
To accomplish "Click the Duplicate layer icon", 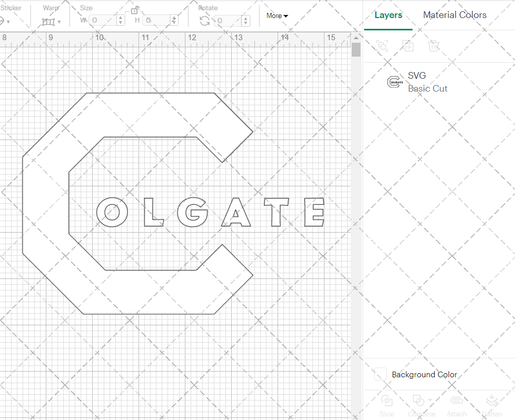I will pos(408,45).
